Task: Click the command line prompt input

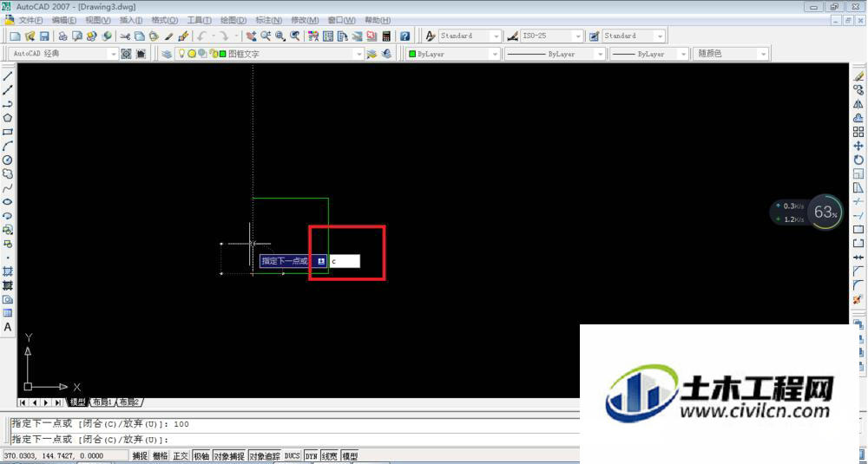Action: pyautogui.click(x=293, y=440)
